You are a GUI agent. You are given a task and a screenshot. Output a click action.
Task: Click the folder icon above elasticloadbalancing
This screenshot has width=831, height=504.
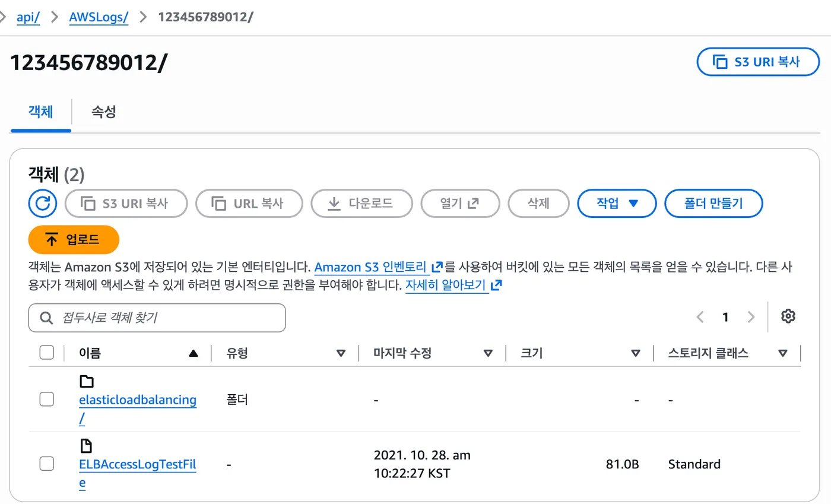click(x=87, y=381)
